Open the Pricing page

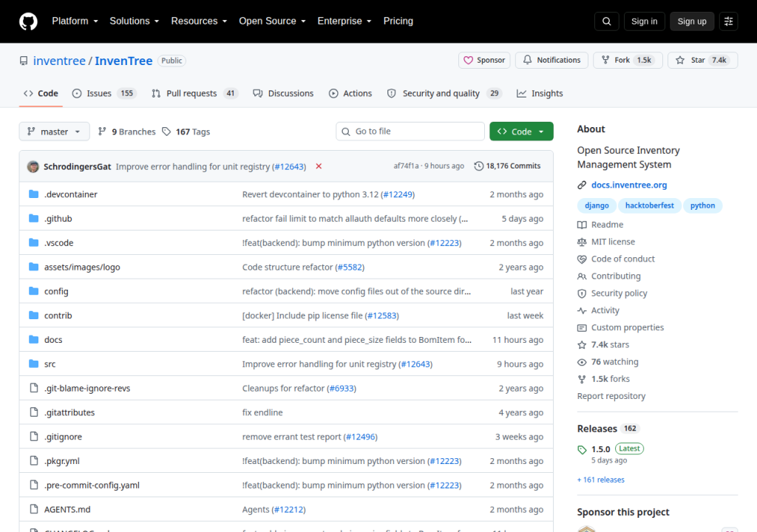pyautogui.click(x=398, y=21)
